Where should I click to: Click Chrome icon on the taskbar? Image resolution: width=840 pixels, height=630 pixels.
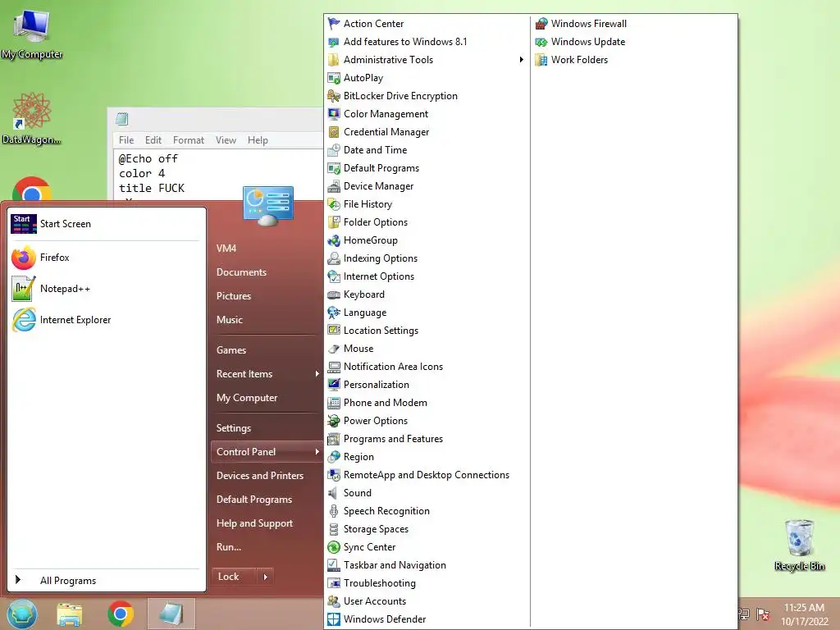(121, 614)
